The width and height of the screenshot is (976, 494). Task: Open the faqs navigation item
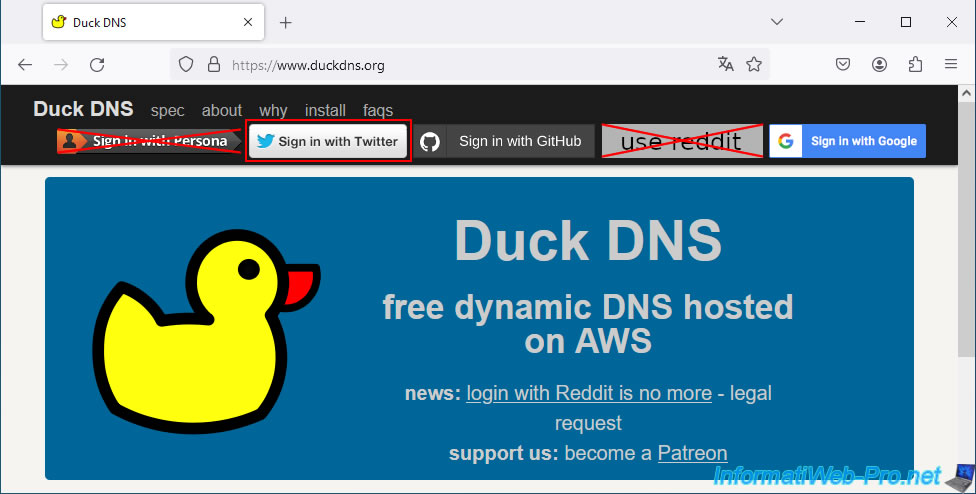tap(378, 111)
